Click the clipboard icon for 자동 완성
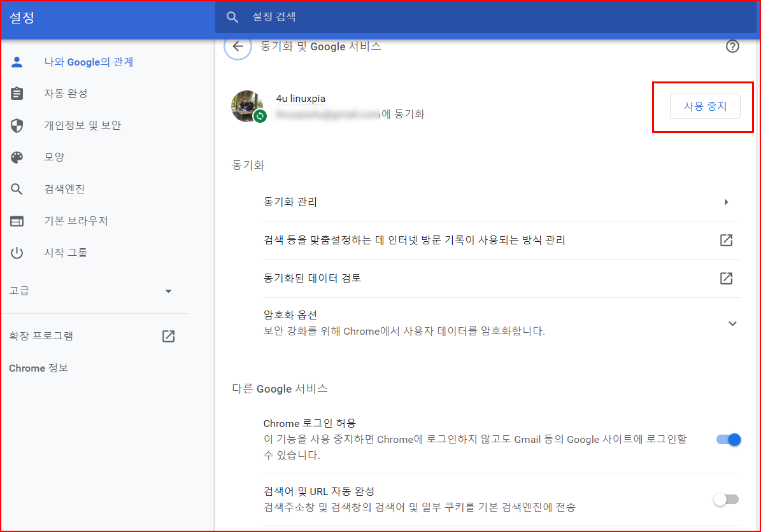Viewport: 761px width, 532px height. (17, 94)
